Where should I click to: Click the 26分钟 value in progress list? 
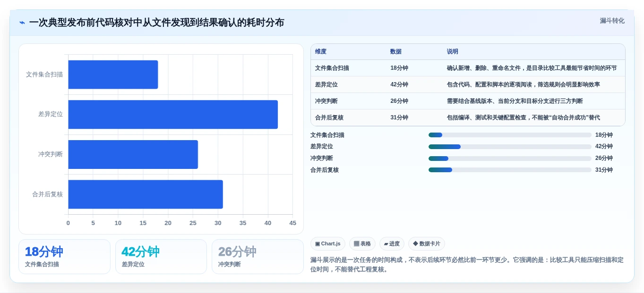click(604, 159)
